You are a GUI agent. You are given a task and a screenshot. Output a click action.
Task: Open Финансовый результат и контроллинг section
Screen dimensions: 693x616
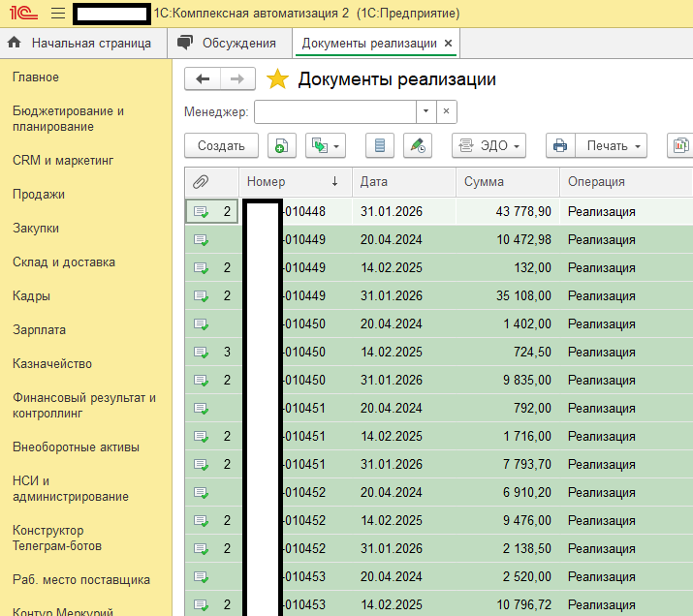click(x=84, y=406)
